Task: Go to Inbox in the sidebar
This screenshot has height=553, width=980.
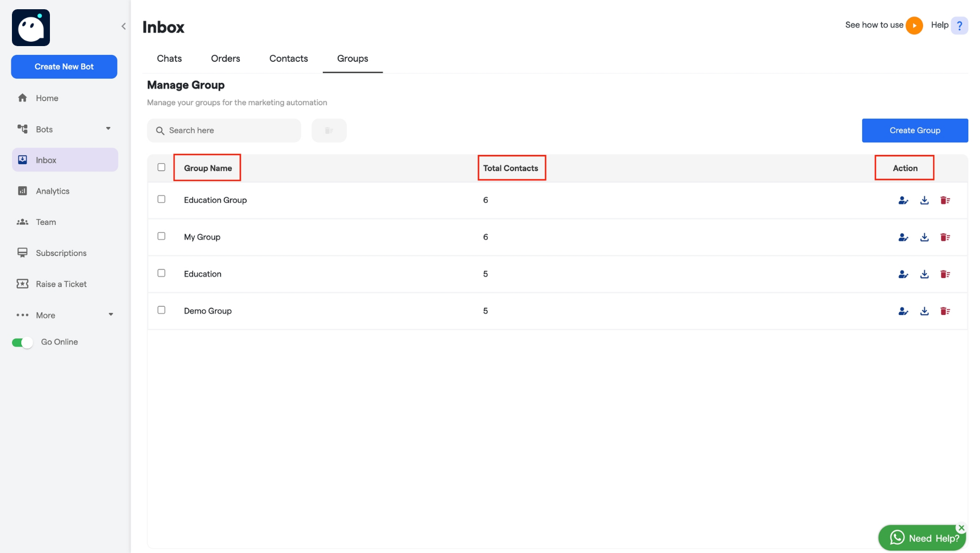Action: coord(65,160)
